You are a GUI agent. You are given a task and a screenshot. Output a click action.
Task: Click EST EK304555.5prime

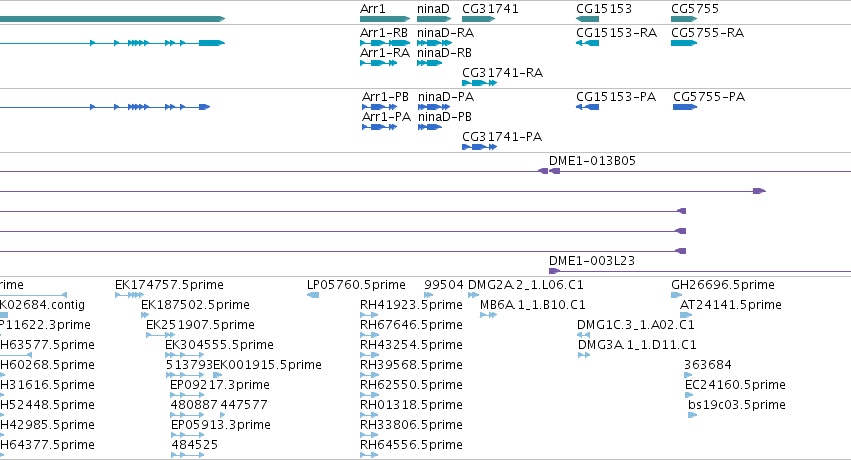[x=219, y=345]
